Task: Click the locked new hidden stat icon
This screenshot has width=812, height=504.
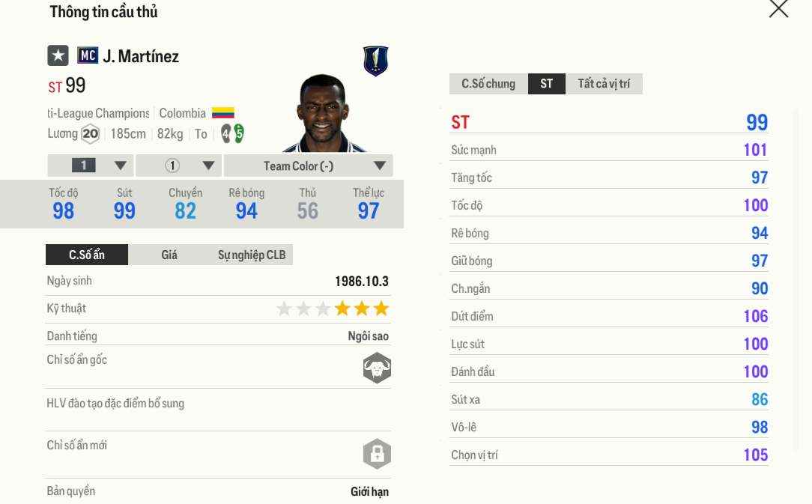Action: [377, 454]
